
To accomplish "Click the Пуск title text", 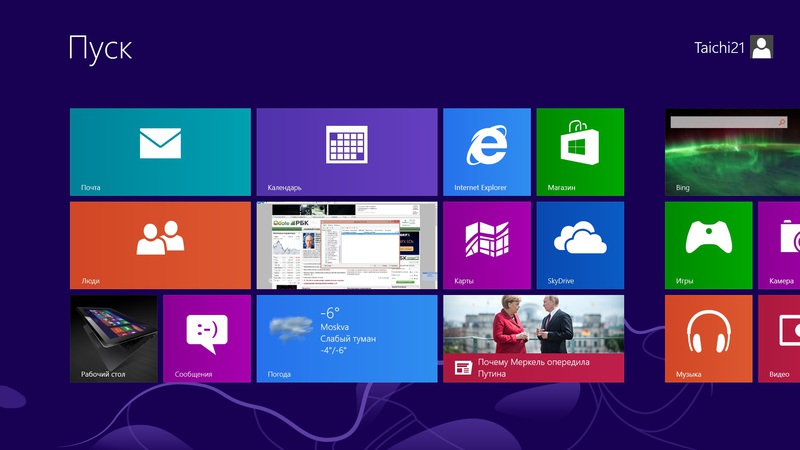I will 100,49.
